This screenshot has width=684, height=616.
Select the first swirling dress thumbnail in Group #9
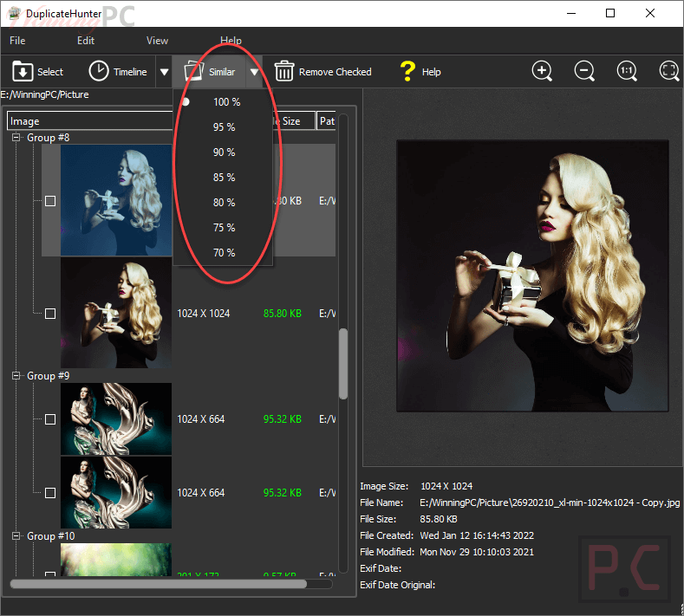pos(116,419)
